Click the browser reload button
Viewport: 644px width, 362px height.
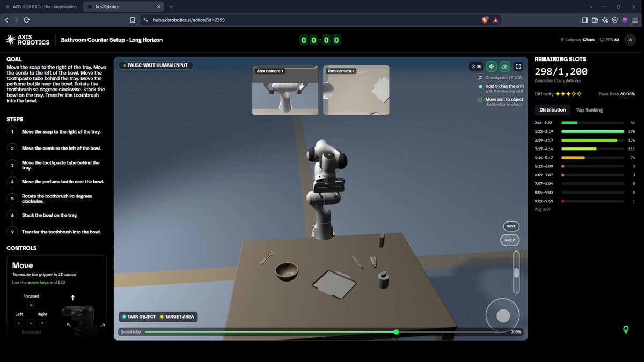click(x=26, y=20)
